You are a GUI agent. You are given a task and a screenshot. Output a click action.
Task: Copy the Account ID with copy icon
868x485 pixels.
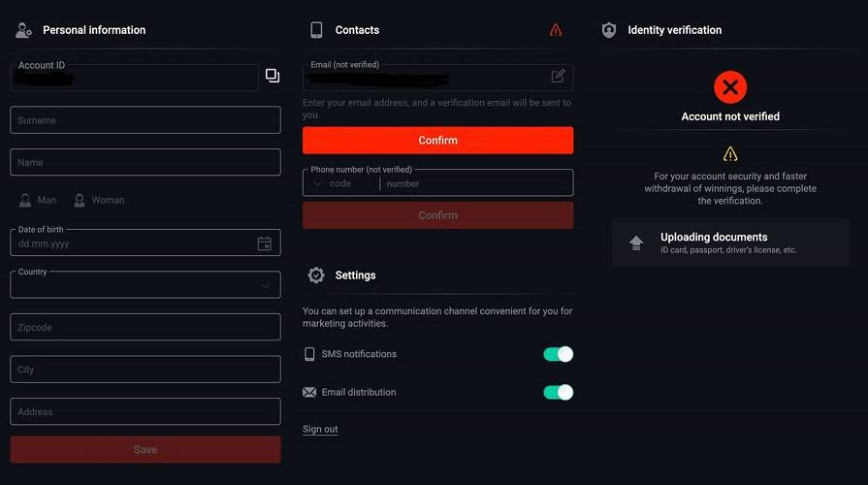pos(273,76)
